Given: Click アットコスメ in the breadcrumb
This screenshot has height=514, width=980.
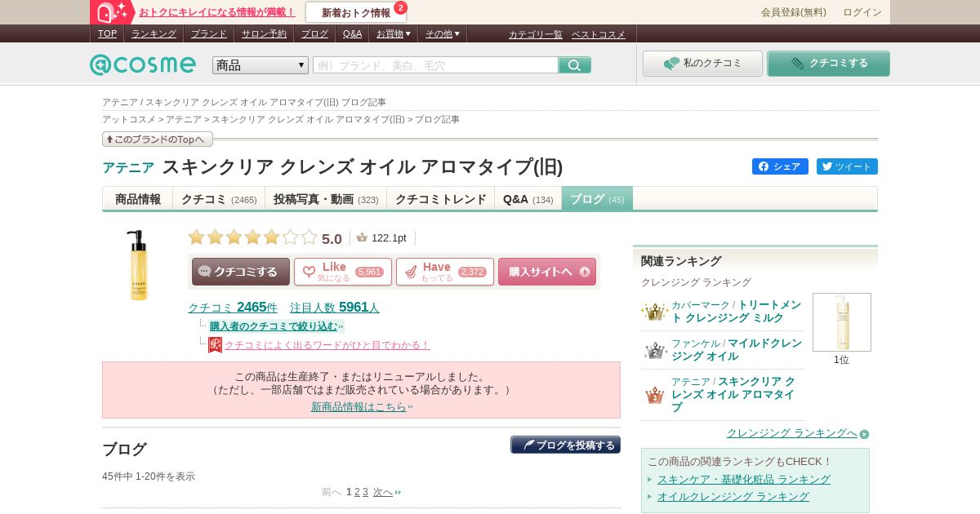Looking at the screenshot, I should tap(128, 119).
